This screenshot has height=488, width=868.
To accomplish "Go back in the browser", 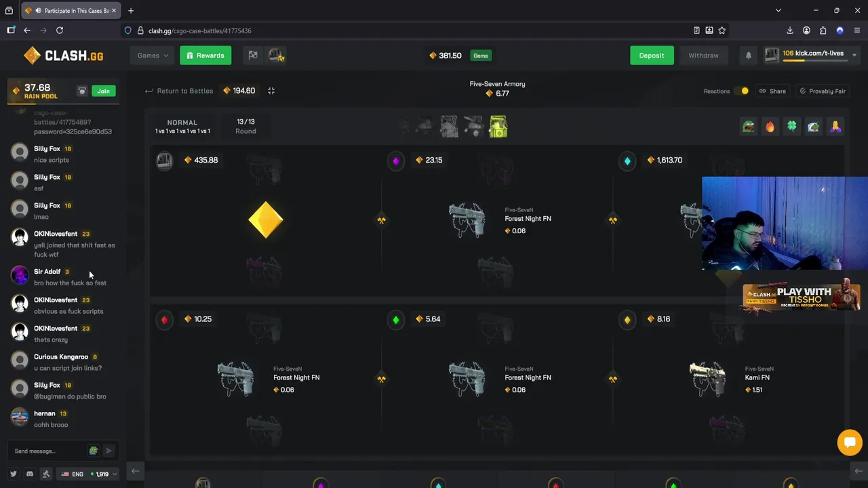I will (27, 30).
